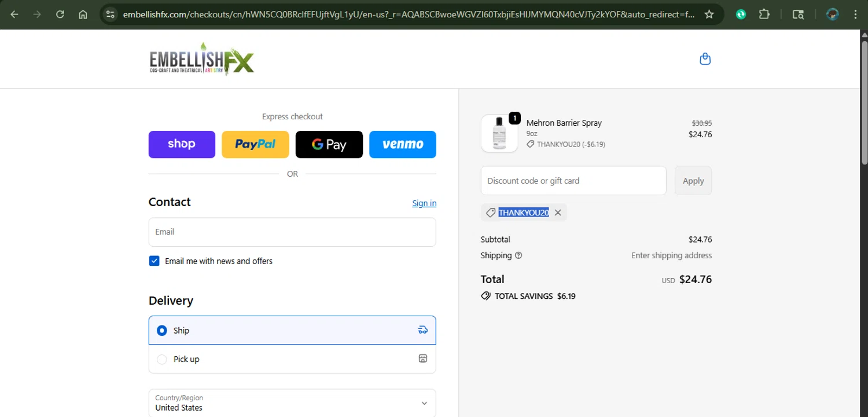Uncheck Email me with news and offers

[x=155, y=261]
